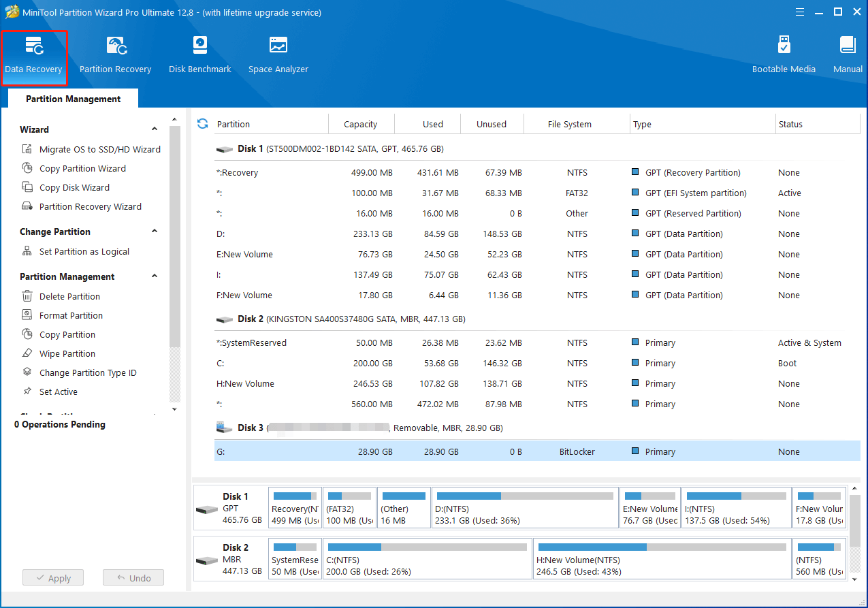The width and height of the screenshot is (868, 608).
Task: Collapse the Change Partition section
Action: (155, 231)
